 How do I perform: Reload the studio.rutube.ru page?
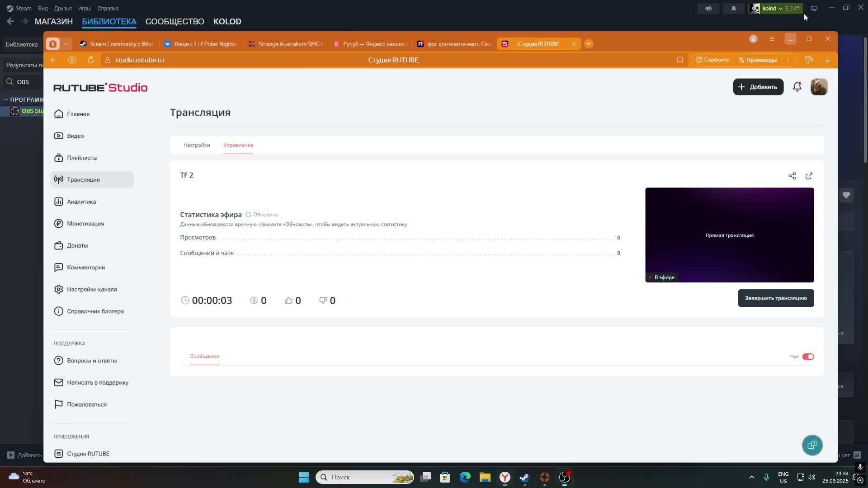tap(90, 60)
